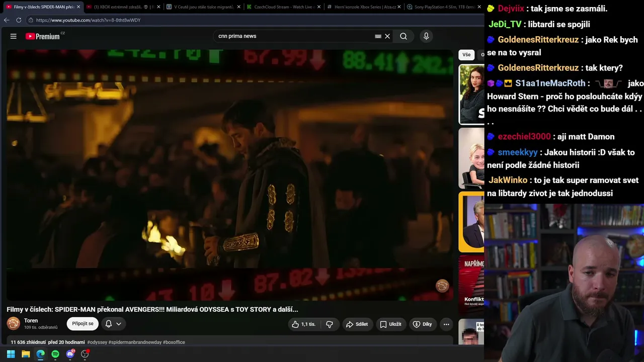Open the #boxoffice hashtag link
The width and height of the screenshot is (644, 362).
[x=174, y=342]
